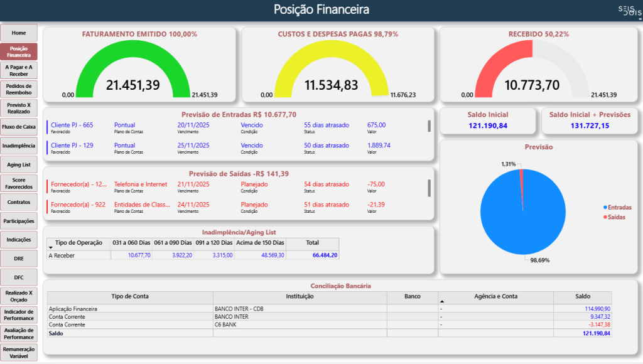The height and width of the screenshot is (364, 643).
Task: Click the Previsão de Saídas list scrollbar
Action: 430,187
